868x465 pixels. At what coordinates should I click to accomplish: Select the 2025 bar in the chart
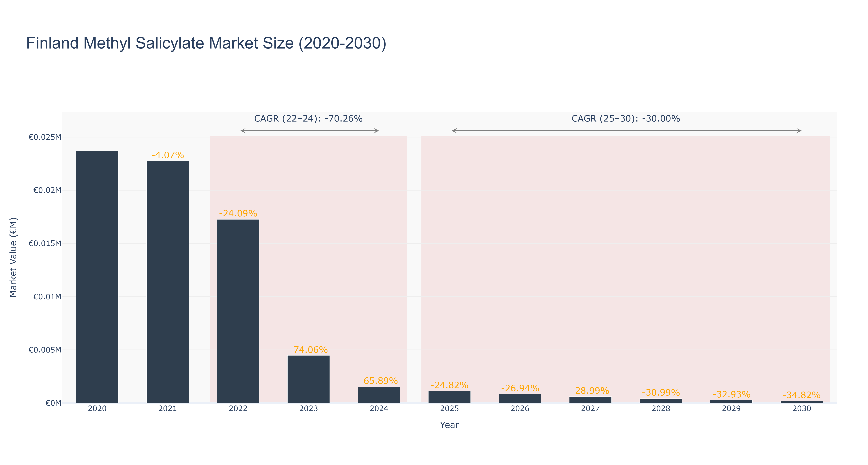coord(449,397)
